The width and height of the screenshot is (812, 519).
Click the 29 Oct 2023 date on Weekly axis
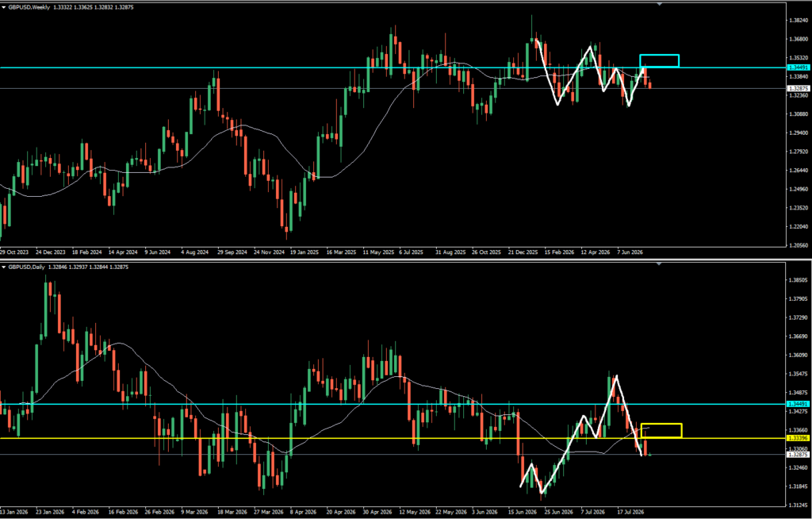(14, 252)
